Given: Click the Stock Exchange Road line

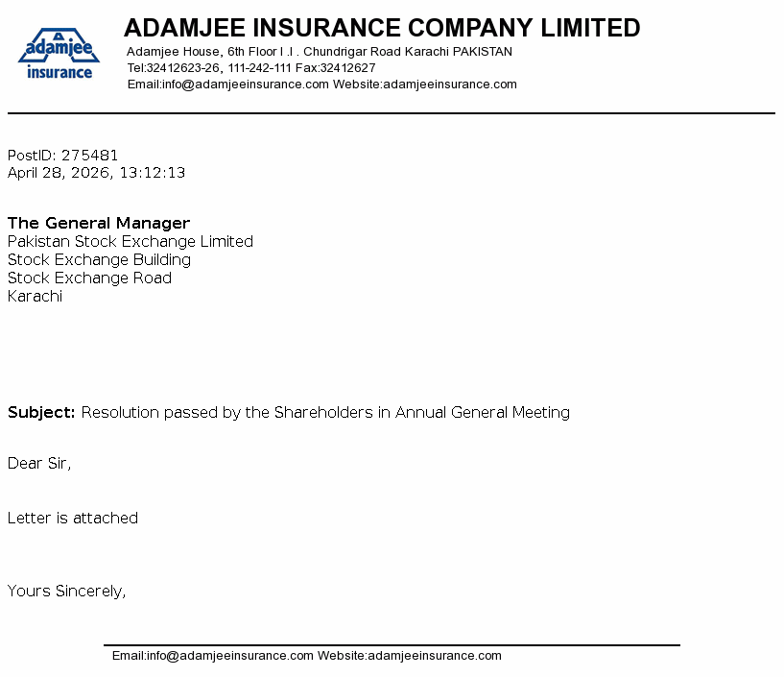Looking at the screenshot, I should pos(89,278).
